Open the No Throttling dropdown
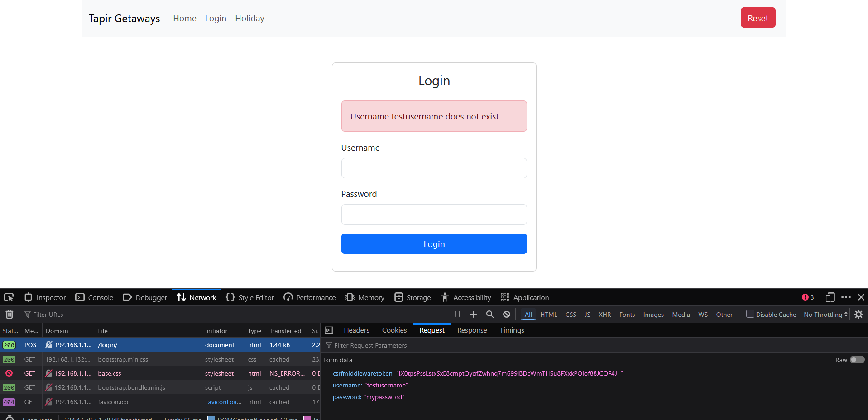Image resolution: width=868 pixels, height=420 pixels. [x=825, y=315]
